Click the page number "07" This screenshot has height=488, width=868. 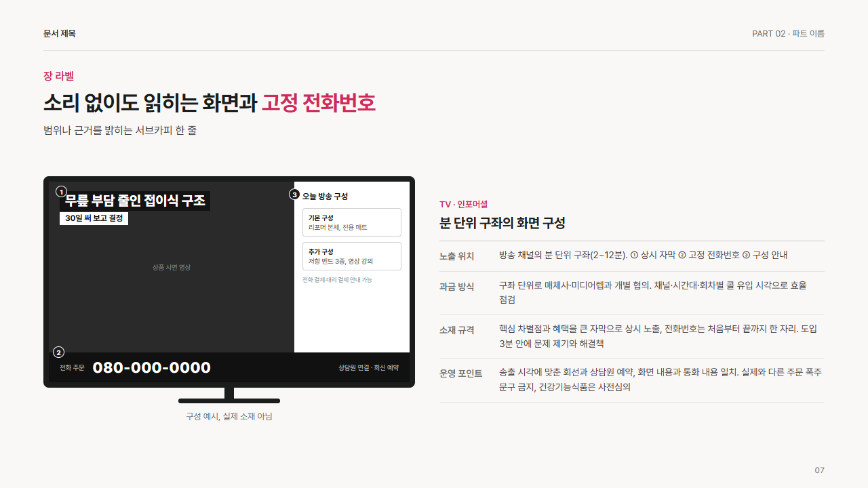[819, 470]
